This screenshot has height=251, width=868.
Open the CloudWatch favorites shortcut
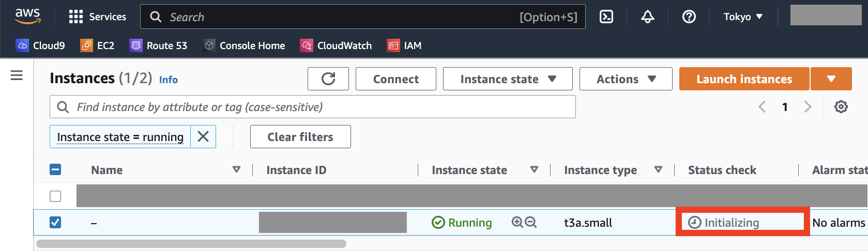(336, 45)
